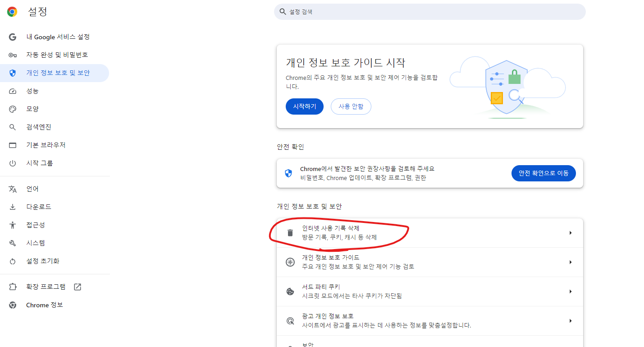Image resolution: width=644 pixels, height=347 pixels.
Task: Select the Google services settings icon in sidebar
Action: (x=13, y=37)
